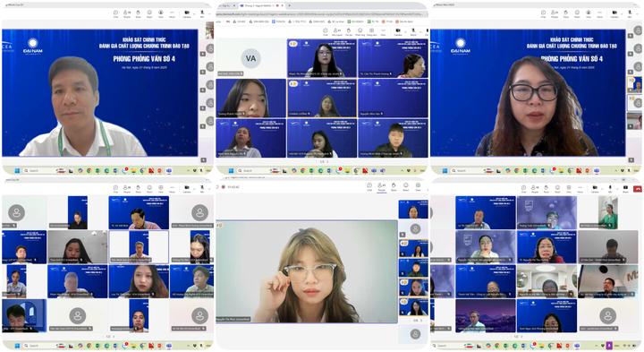Expand mic options caret next to the Share icon

[618, 189]
